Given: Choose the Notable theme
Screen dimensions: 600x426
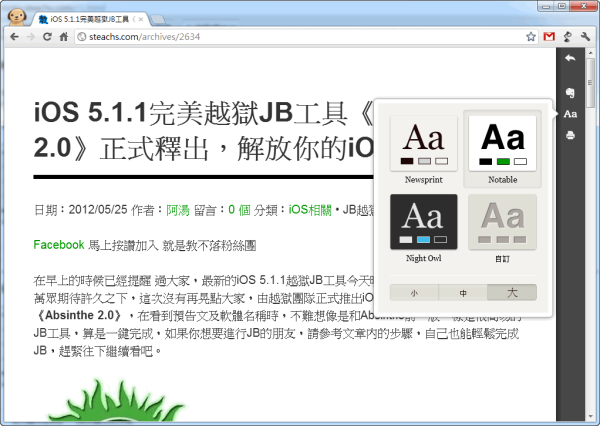Looking at the screenshot, I should (502, 150).
